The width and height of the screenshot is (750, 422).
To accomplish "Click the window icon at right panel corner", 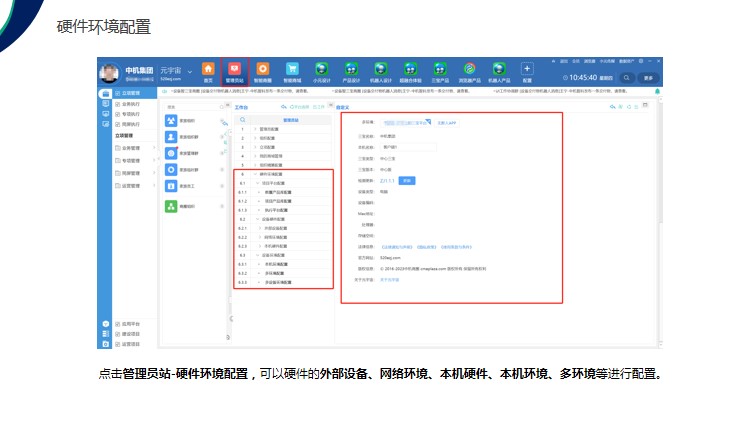I will pos(645,105).
